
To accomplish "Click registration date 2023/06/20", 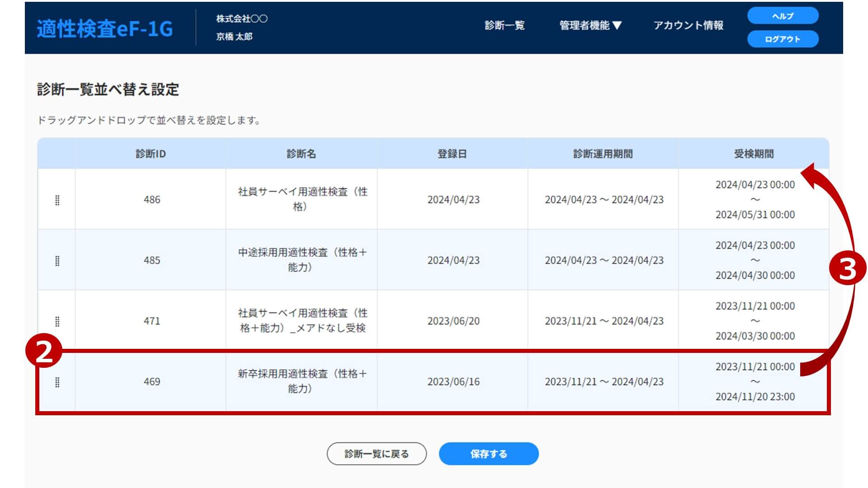I will pos(453,321).
